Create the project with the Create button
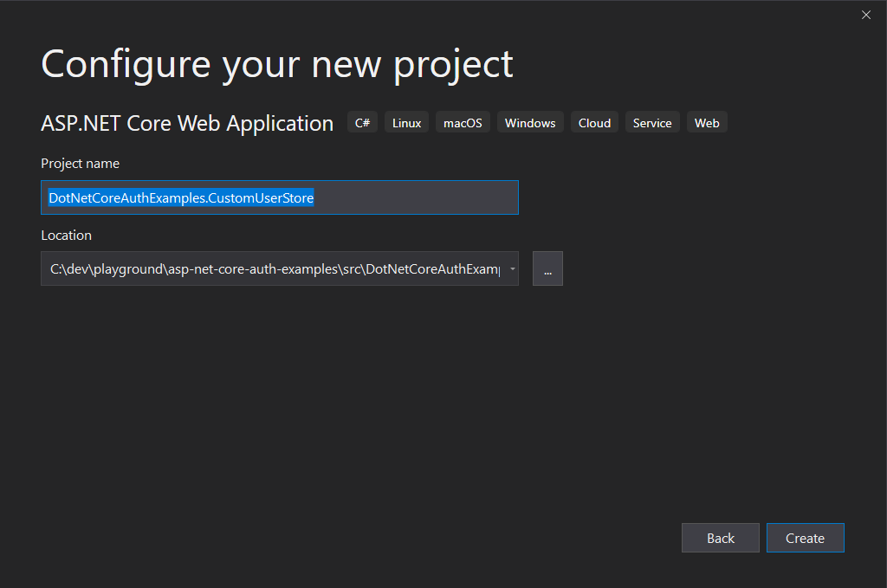The image size is (887, 588). (805, 538)
